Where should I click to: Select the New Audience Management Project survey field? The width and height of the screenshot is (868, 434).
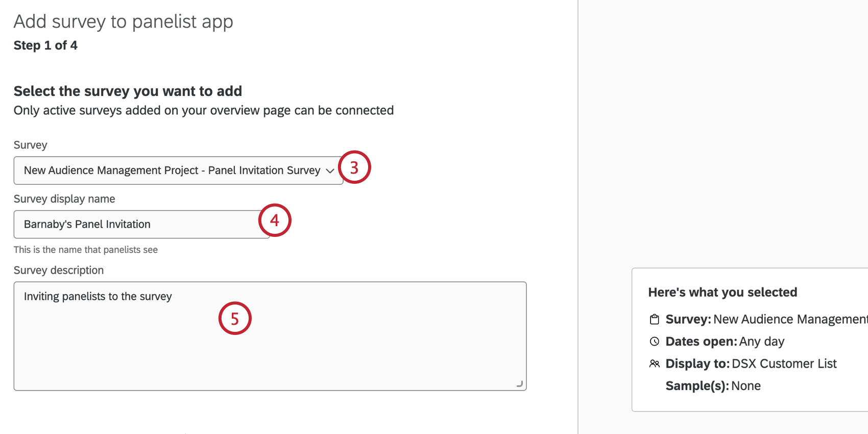[x=178, y=171]
